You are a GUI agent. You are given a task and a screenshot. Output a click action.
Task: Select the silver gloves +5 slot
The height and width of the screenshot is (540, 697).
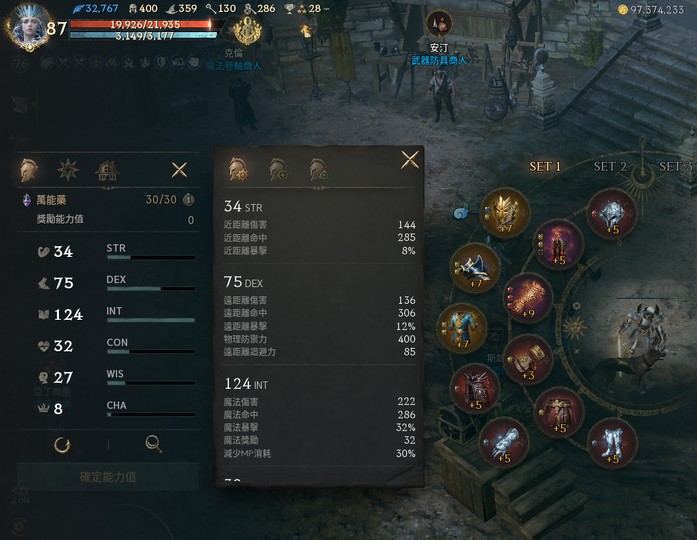coord(504,443)
